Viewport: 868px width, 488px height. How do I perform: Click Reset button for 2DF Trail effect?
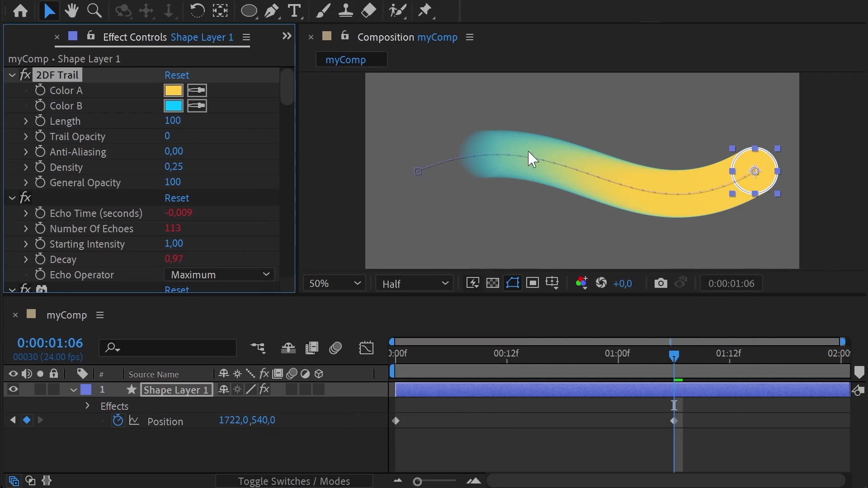click(176, 75)
